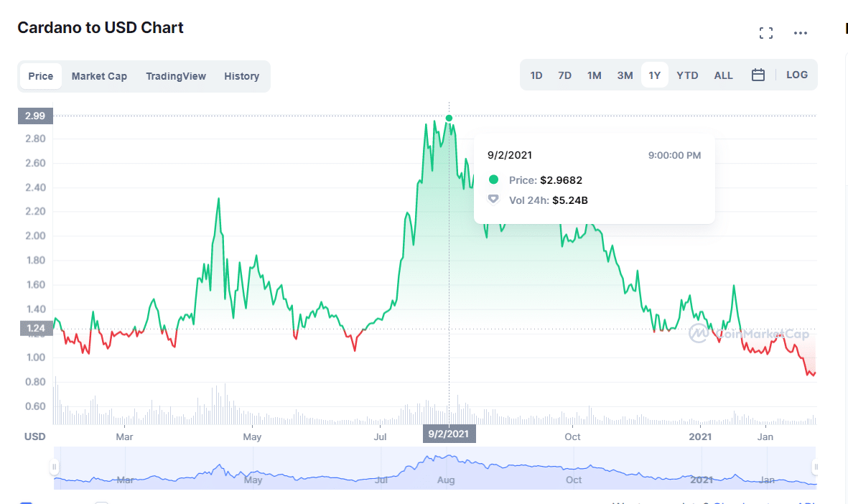Select the 1M time range

(595, 75)
